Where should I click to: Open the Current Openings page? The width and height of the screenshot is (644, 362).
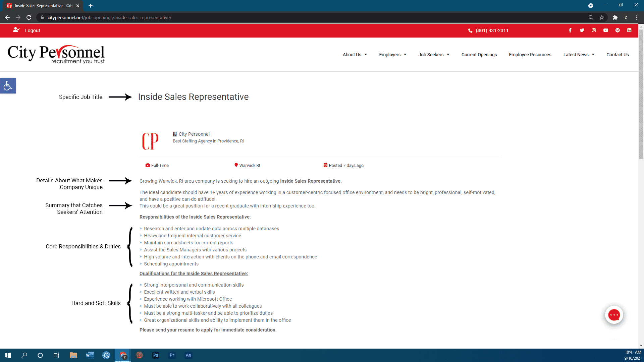click(x=479, y=55)
